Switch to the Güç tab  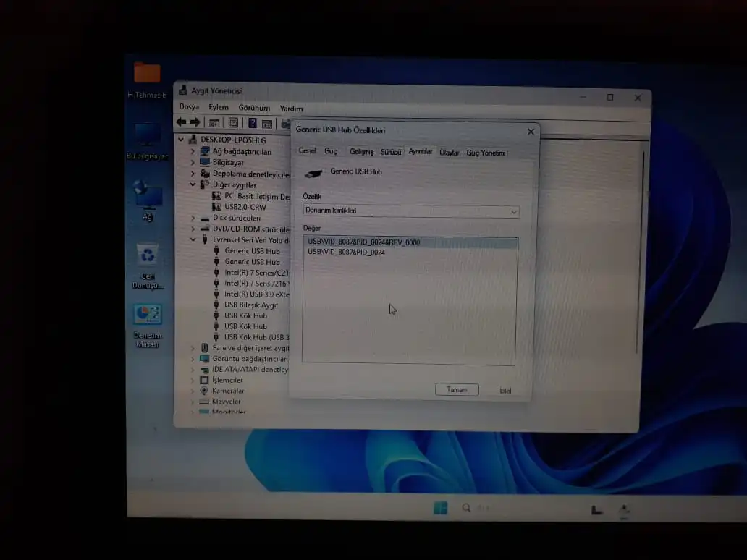click(331, 151)
